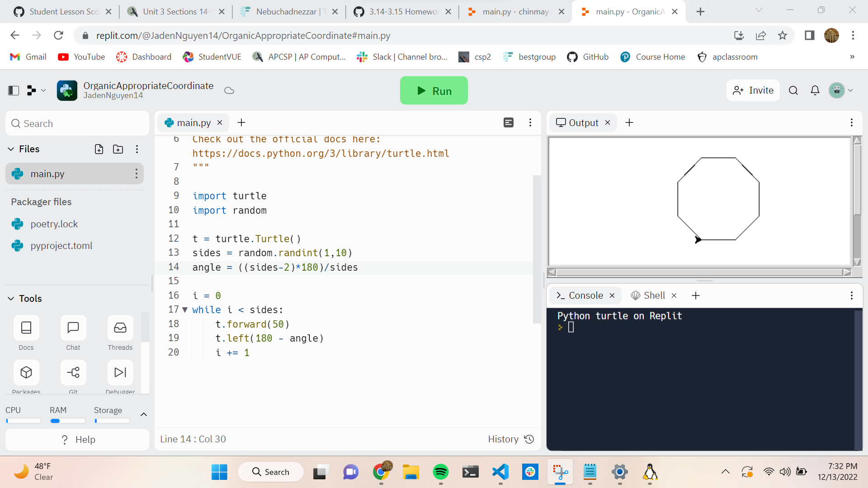Screen dimensions: 868x488
Task: Add a new tab beside Shell
Action: pos(696,296)
